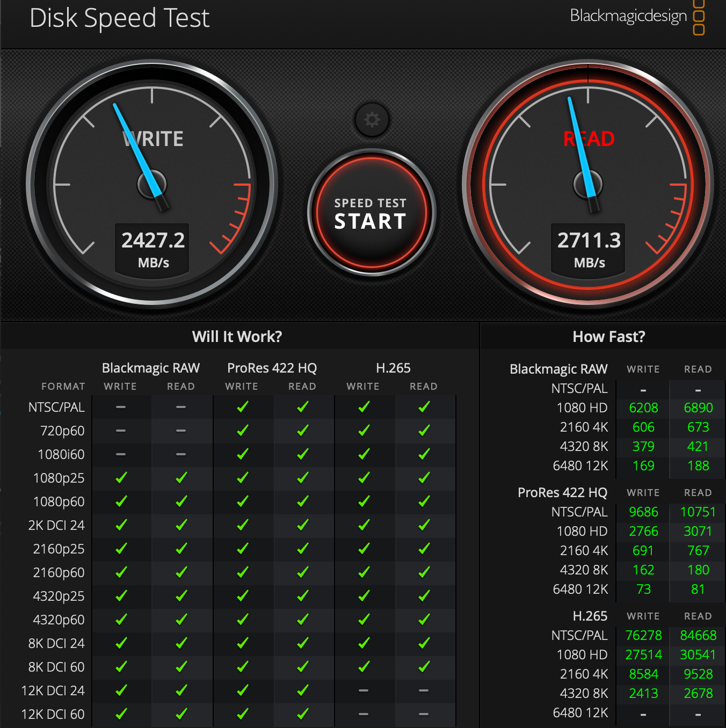The width and height of the screenshot is (726, 728).
Task: Click the Will It Work? panel header
Action: (x=237, y=337)
